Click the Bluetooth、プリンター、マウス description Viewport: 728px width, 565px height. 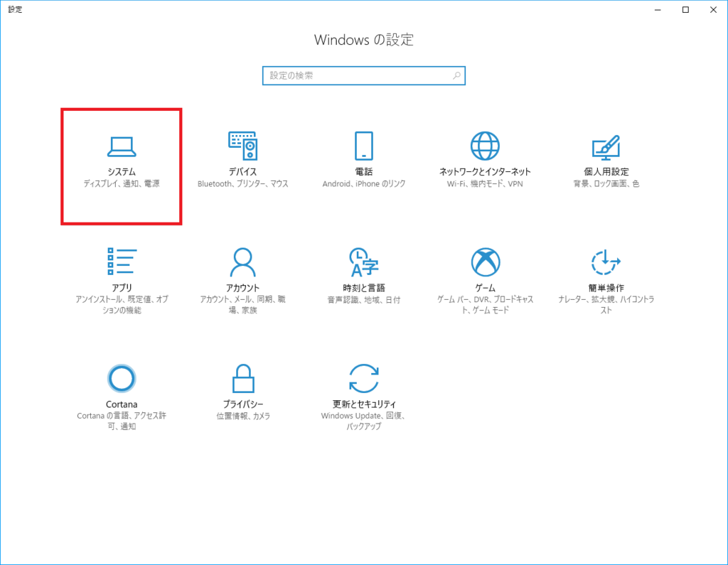point(243,184)
